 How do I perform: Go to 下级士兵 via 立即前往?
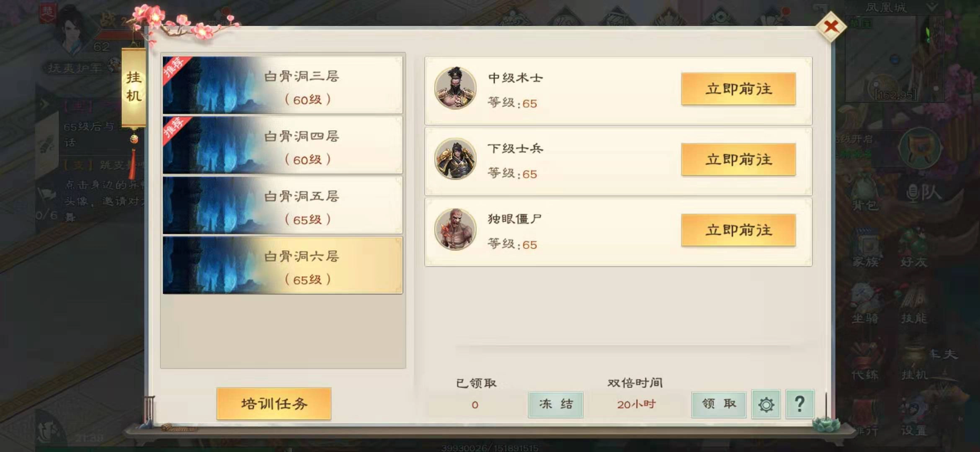tap(738, 159)
